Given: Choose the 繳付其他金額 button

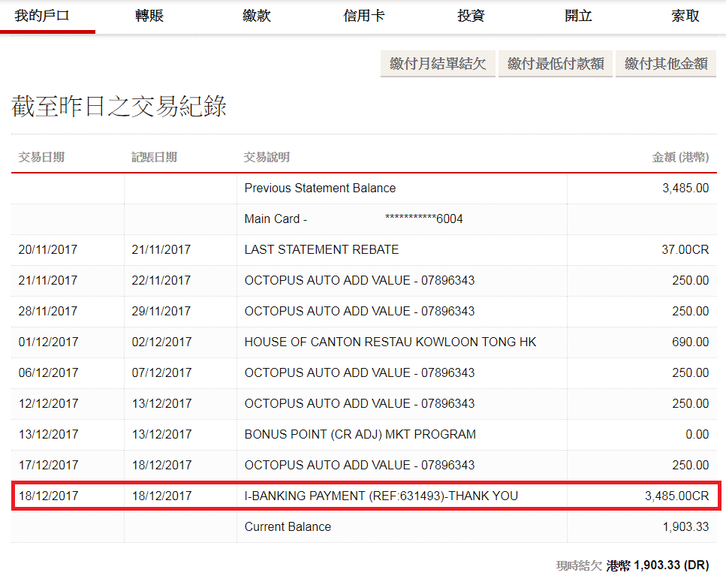Looking at the screenshot, I should pyautogui.click(x=666, y=64).
